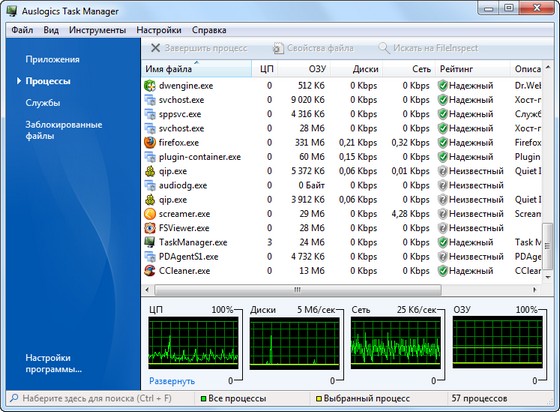Open the Инструменты menu
This screenshot has width=560, height=412.
coord(97,30)
